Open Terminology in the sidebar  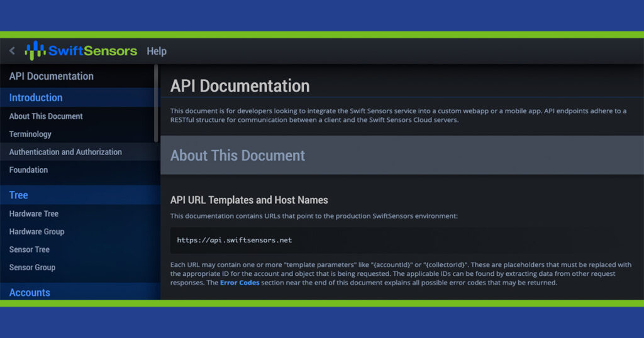[30, 134]
